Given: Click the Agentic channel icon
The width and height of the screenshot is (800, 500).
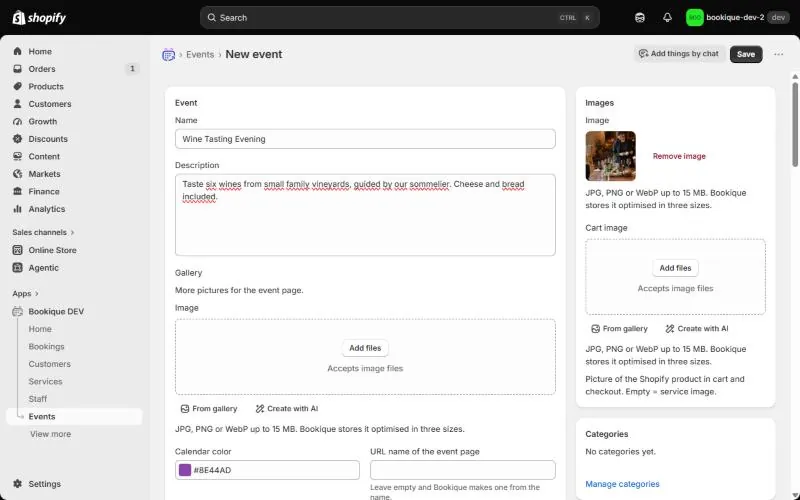Looking at the screenshot, I should (x=17, y=268).
